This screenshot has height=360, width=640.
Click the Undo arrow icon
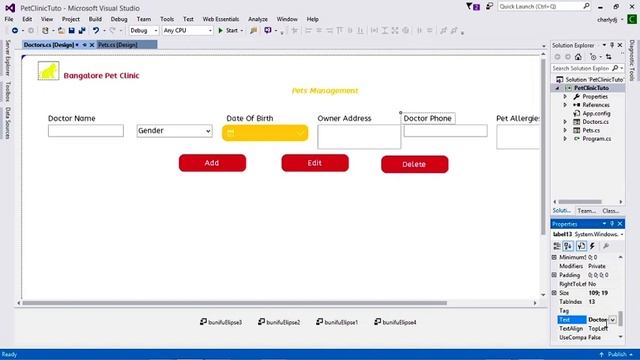click(x=96, y=31)
